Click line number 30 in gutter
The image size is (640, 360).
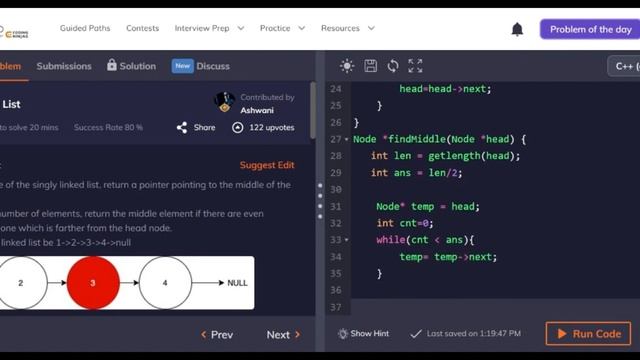pos(336,190)
